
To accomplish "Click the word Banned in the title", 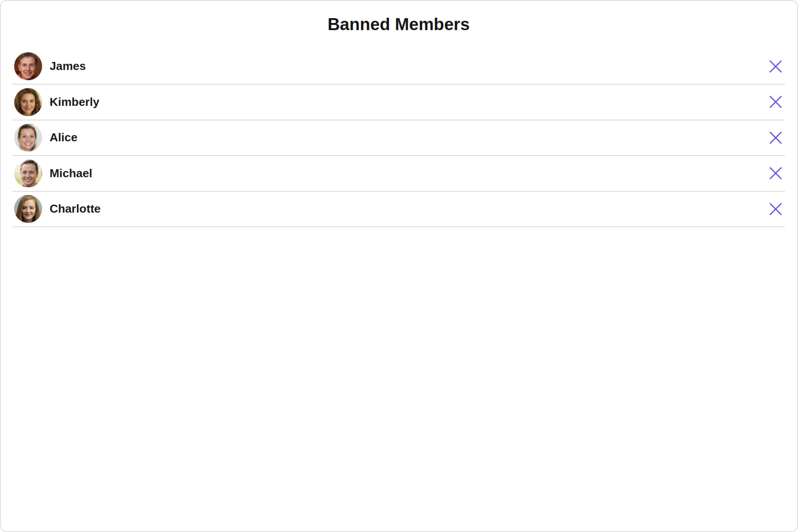I will click(x=359, y=24).
